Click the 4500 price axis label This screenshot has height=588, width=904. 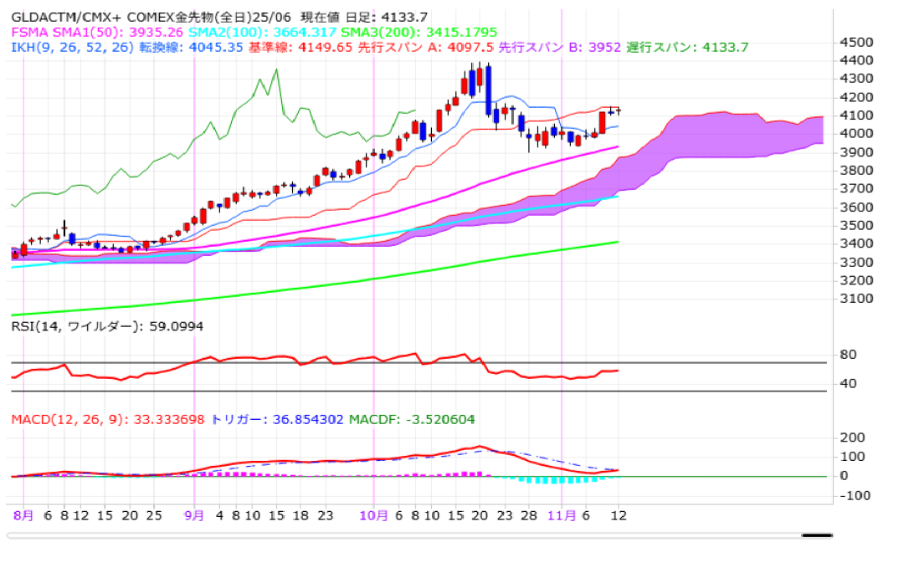coord(858,42)
